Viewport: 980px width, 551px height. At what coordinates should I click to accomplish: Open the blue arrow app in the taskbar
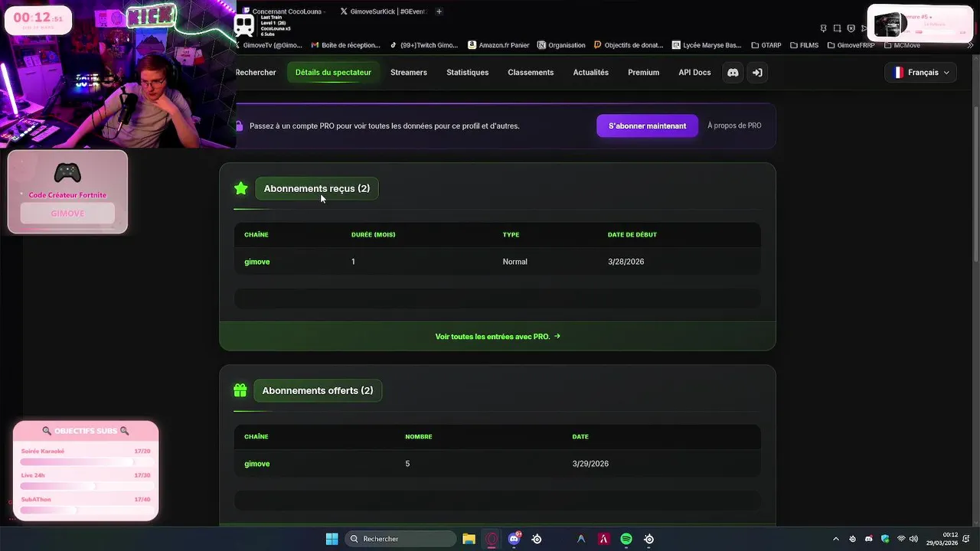tap(581, 539)
